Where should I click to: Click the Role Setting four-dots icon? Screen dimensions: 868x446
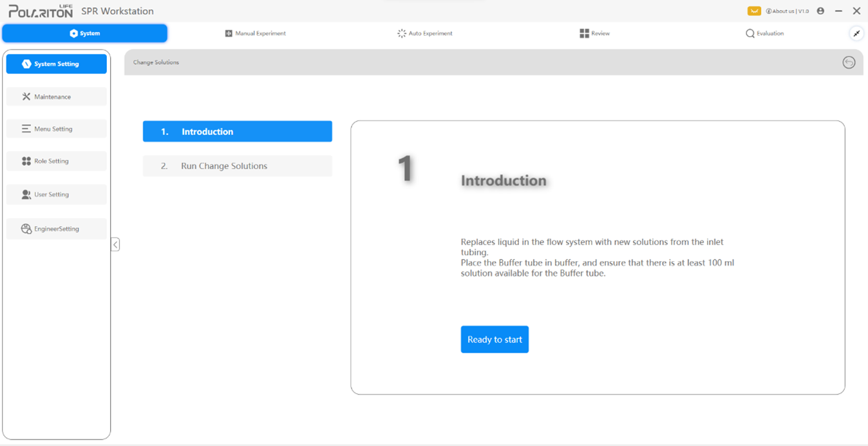point(26,161)
